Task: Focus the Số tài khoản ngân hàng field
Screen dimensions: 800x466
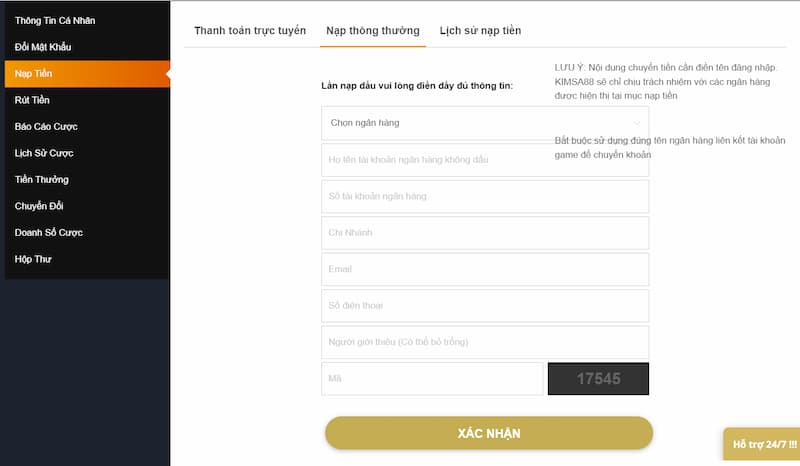Action: pyautogui.click(x=485, y=196)
